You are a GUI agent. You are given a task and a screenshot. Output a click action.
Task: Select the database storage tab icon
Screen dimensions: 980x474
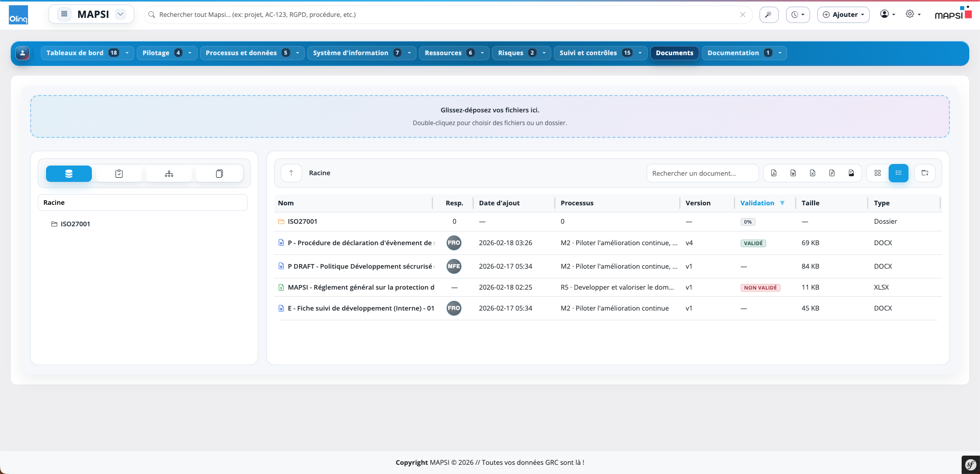69,174
